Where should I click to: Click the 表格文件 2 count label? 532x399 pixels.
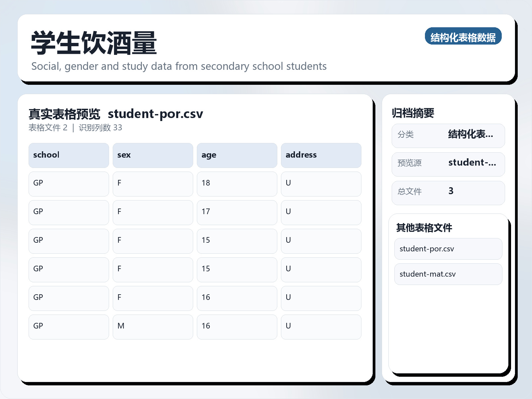click(49, 127)
